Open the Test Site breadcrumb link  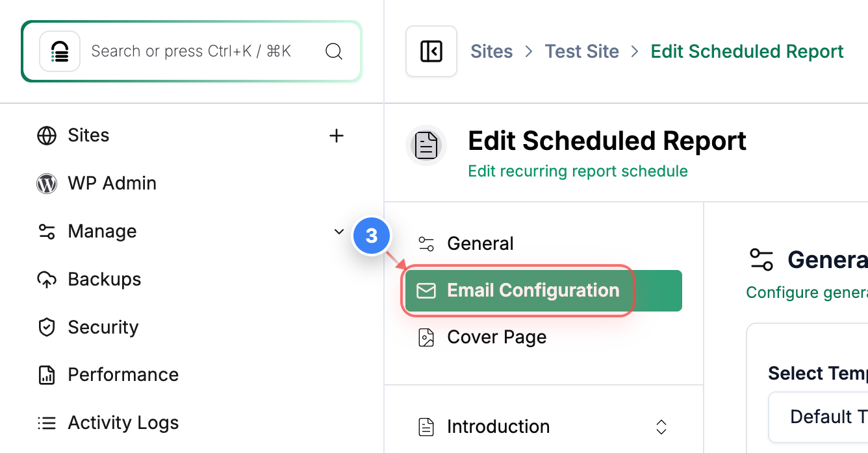[x=581, y=51]
